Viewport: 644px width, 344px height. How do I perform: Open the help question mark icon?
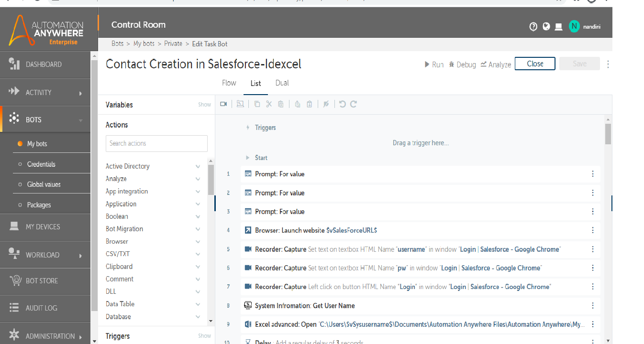coord(533,27)
